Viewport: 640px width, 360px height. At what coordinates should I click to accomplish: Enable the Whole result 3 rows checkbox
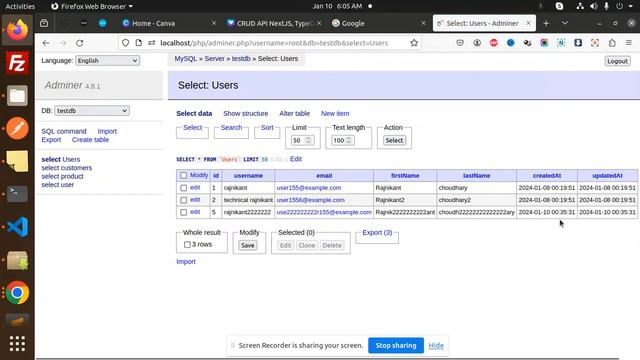click(187, 244)
